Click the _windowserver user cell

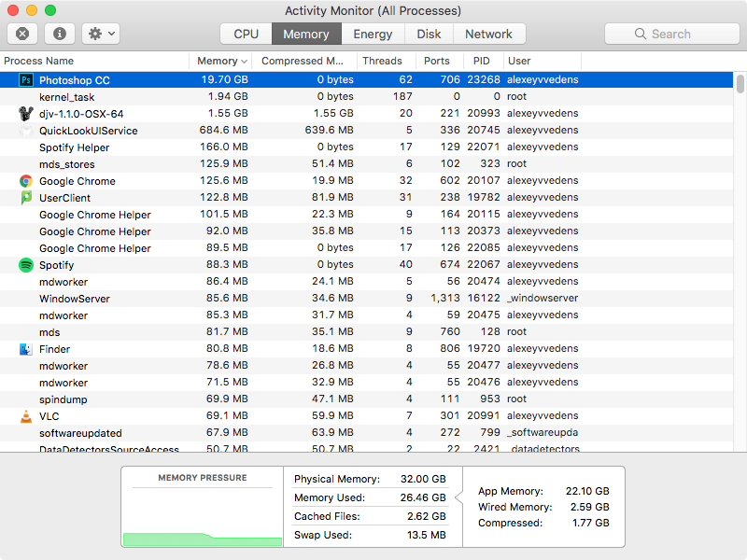tap(543, 298)
